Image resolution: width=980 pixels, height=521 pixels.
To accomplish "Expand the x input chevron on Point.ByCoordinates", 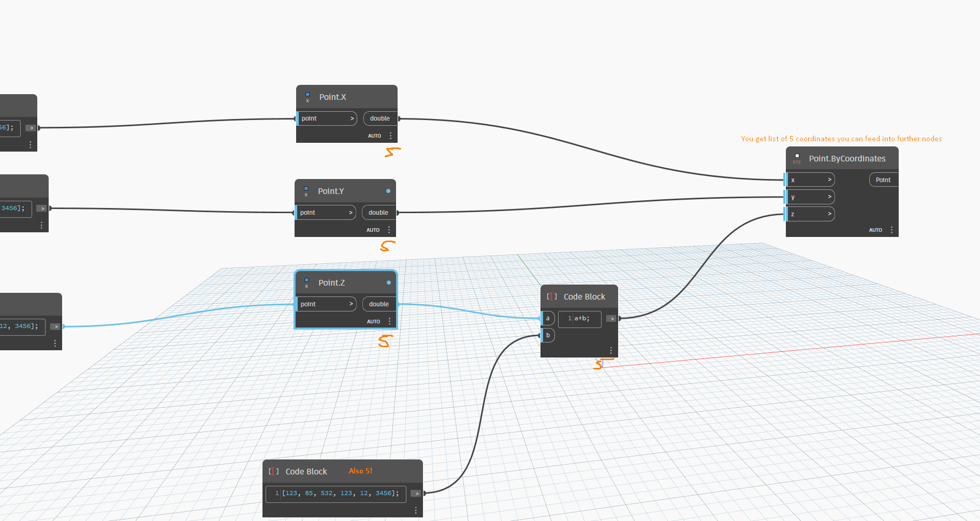I will click(x=829, y=180).
